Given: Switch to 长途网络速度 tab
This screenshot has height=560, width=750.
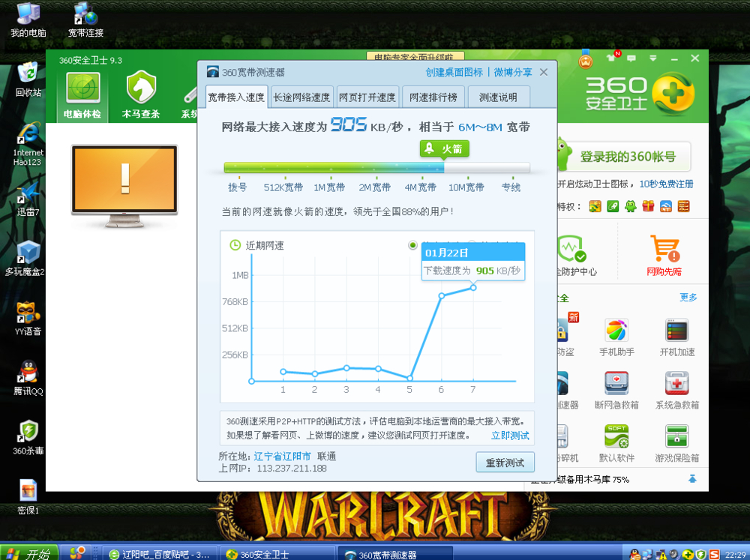Looking at the screenshot, I should click(x=301, y=97).
